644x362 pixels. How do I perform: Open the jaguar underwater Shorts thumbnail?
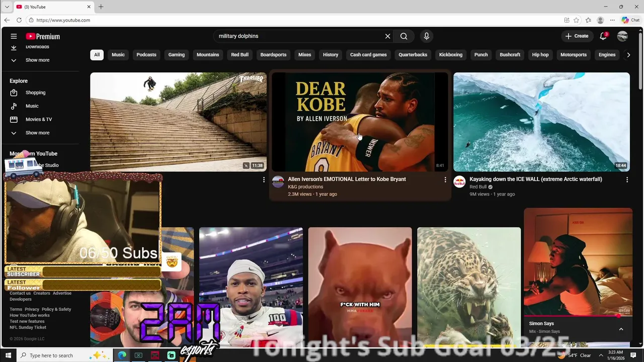469,287
